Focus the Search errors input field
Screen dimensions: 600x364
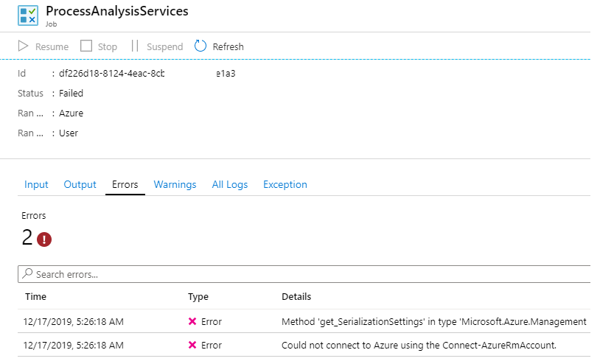[x=304, y=274]
